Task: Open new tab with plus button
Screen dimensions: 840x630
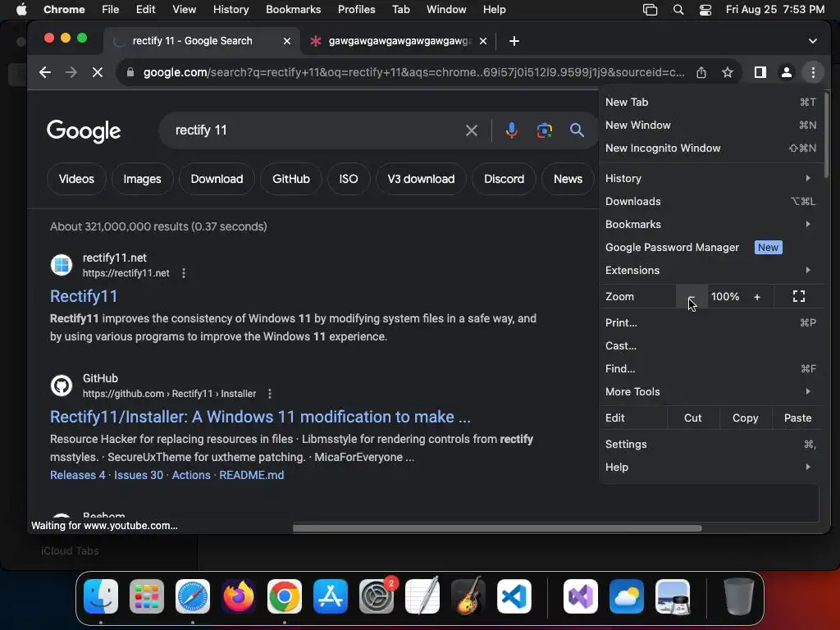Action: click(514, 41)
